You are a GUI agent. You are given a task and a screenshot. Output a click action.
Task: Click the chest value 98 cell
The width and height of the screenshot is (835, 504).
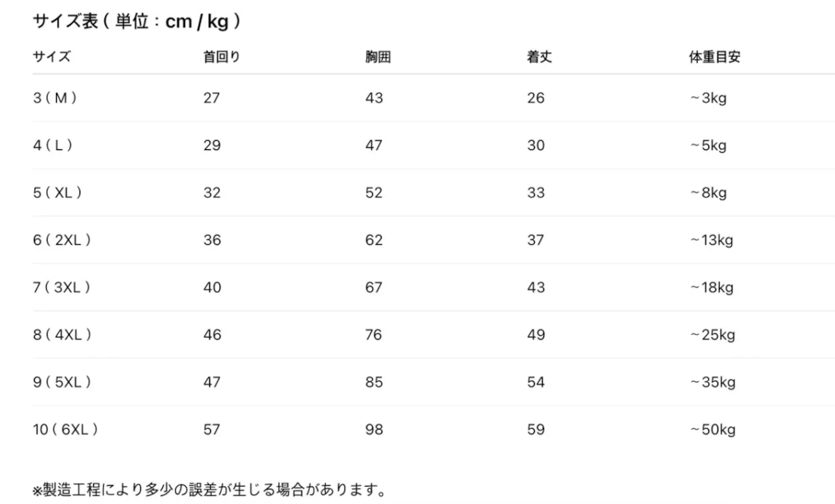[374, 430]
